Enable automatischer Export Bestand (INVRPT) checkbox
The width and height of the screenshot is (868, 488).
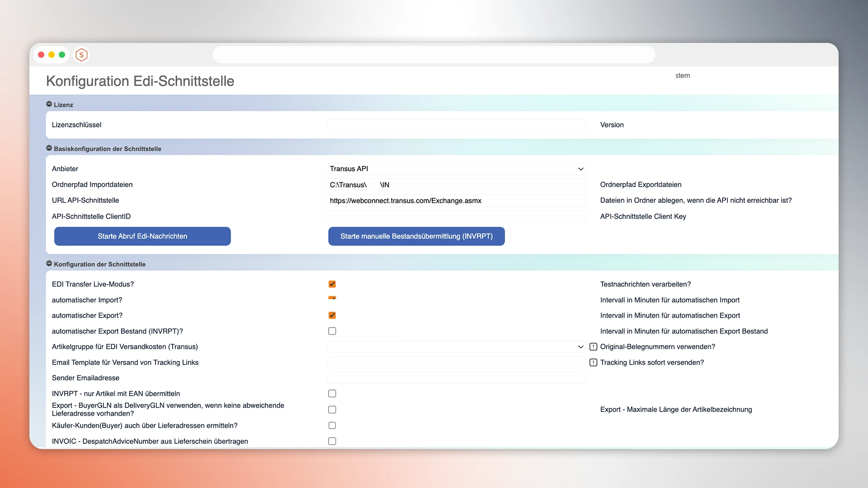click(x=332, y=331)
